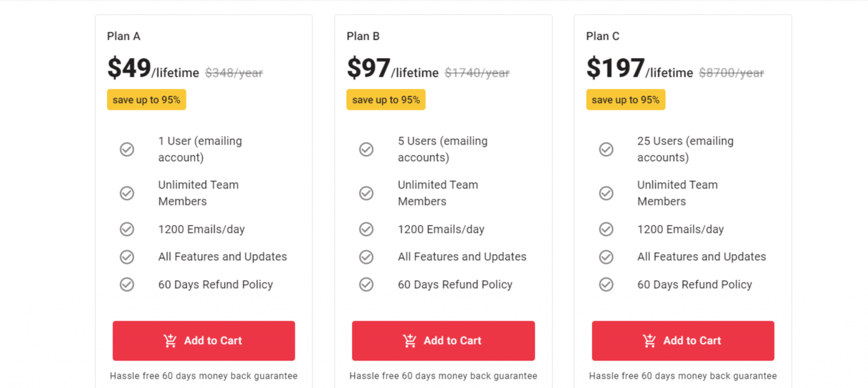Add Plan A to cart
Image resolution: width=868 pixels, height=388 pixels.
tap(204, 341)
